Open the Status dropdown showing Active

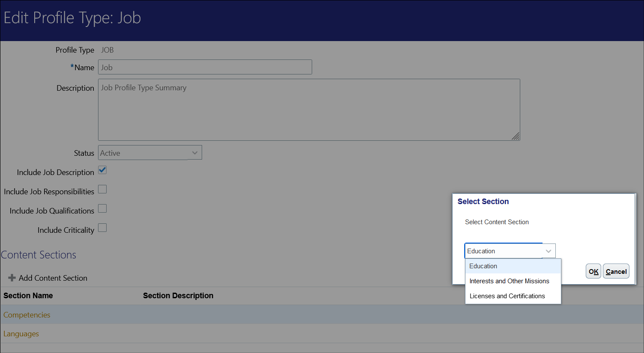pos(150,153)
